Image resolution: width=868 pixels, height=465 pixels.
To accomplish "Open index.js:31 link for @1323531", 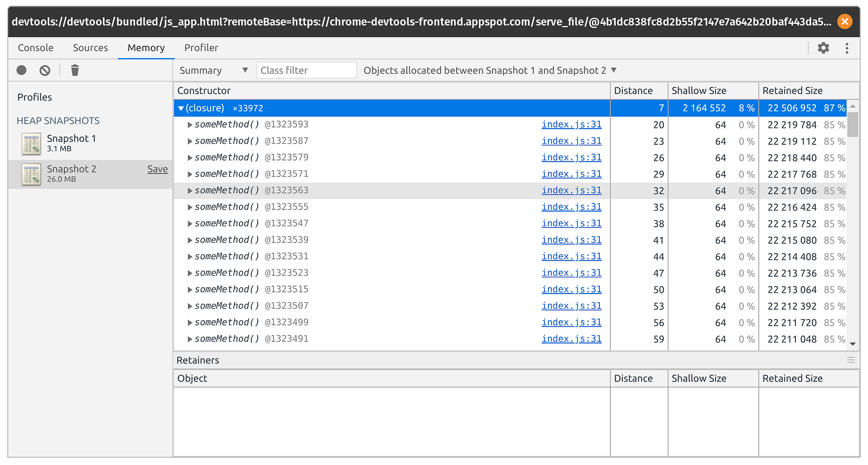I will (571, 256).
